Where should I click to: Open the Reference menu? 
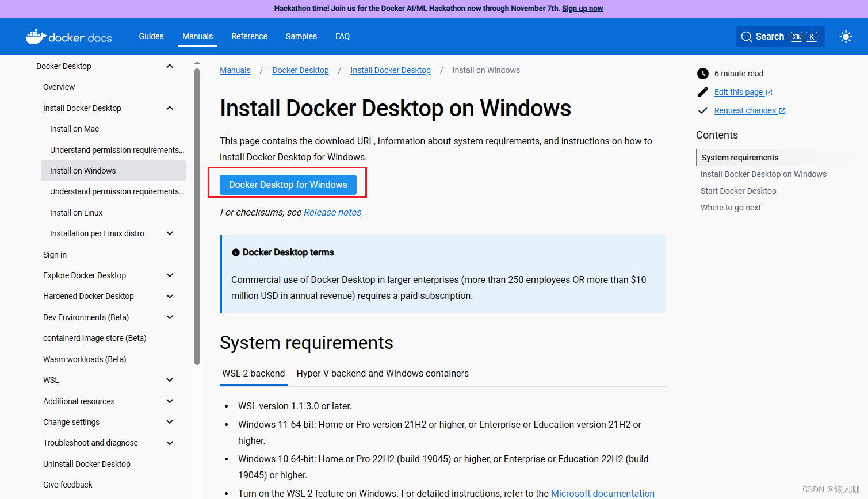250,36
